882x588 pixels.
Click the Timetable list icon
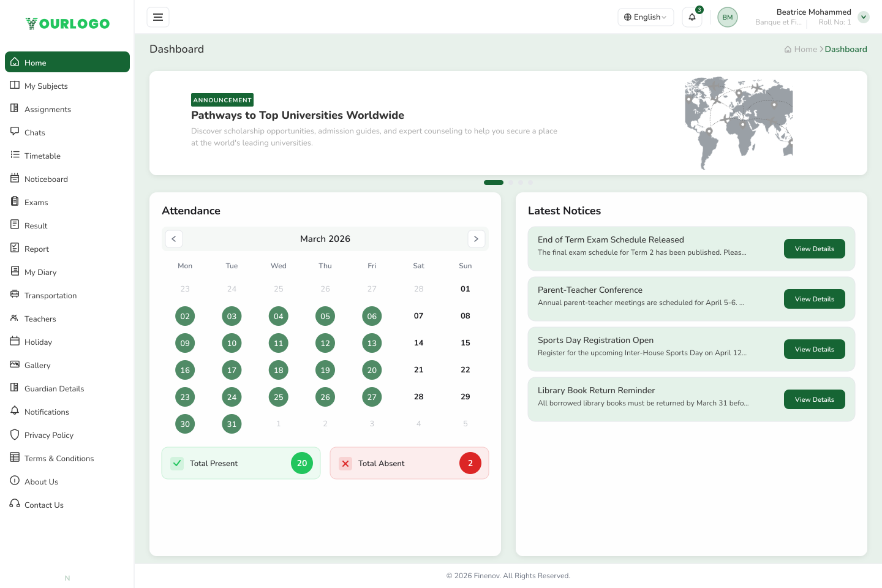click(15, 155)
